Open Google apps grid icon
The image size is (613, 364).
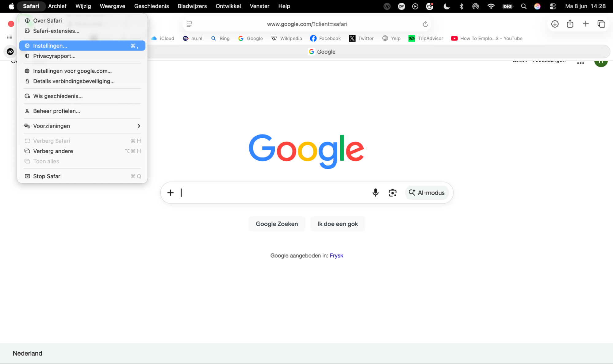pyautogui.click(x=580, y=62)
